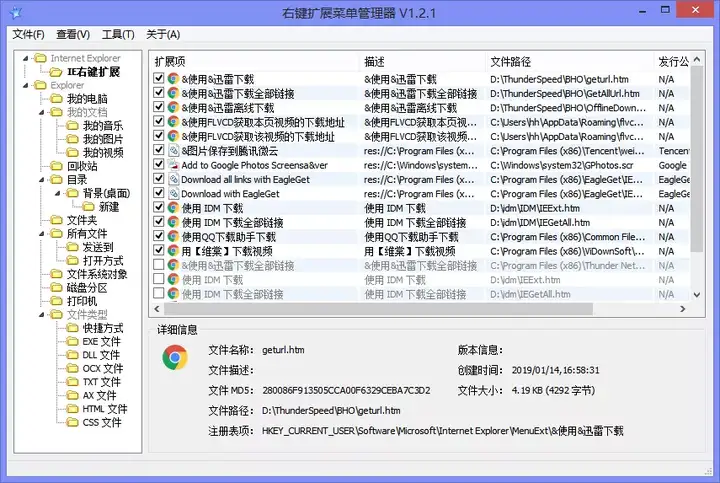The height and width of the screenshot is (483, 720).
Task: Uncheck the &使用&迅雷离线下载 checkbox
Action: (159, 107)
